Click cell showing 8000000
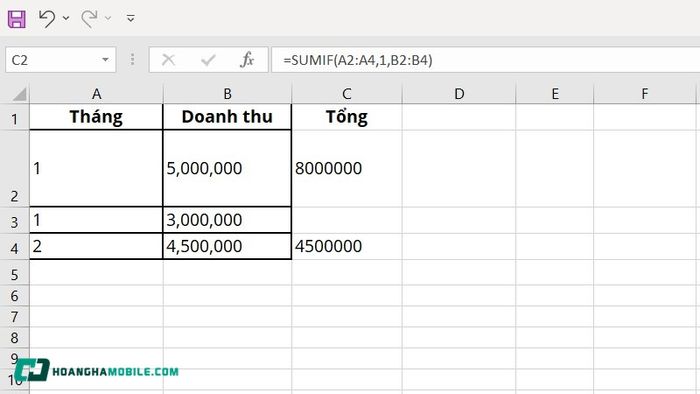 point(347,169)
